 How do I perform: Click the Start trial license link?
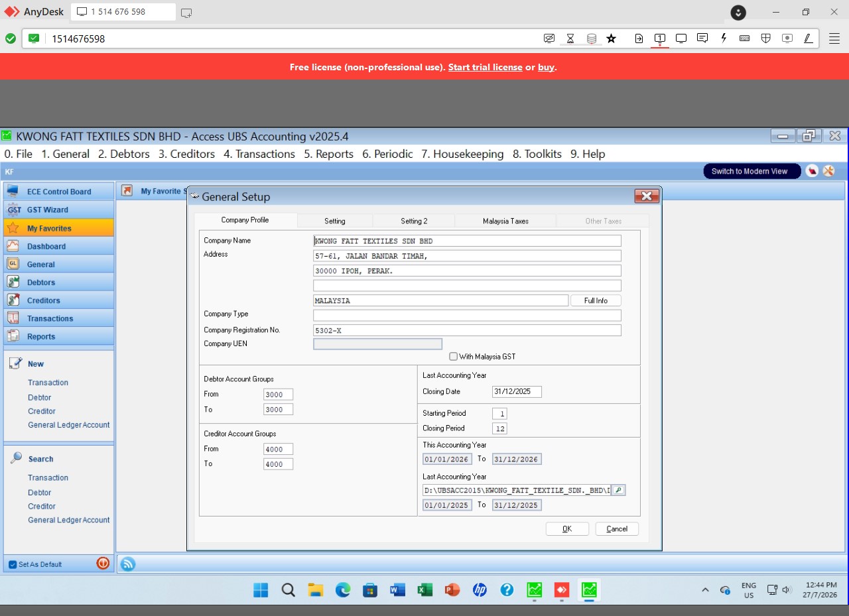486,67
